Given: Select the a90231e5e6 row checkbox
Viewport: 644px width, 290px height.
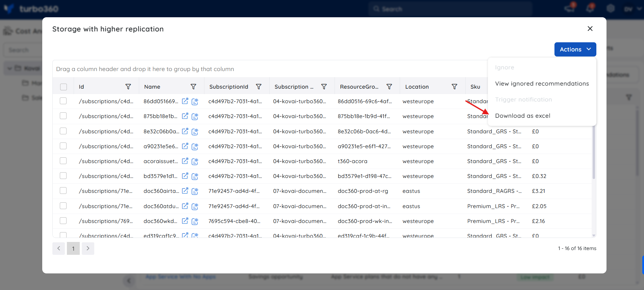Looking at the screenshot, I should (x=63, y=146).
